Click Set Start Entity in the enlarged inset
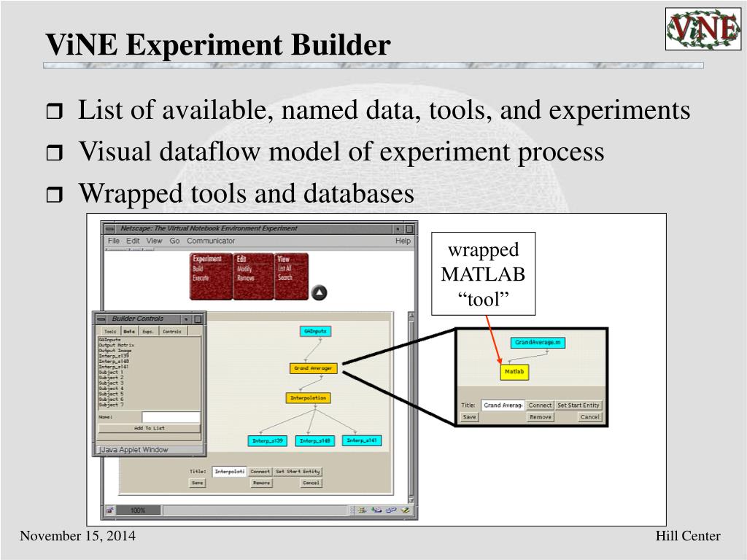The image size is (747, 560). pyautogui.click(x=578, y=405)
